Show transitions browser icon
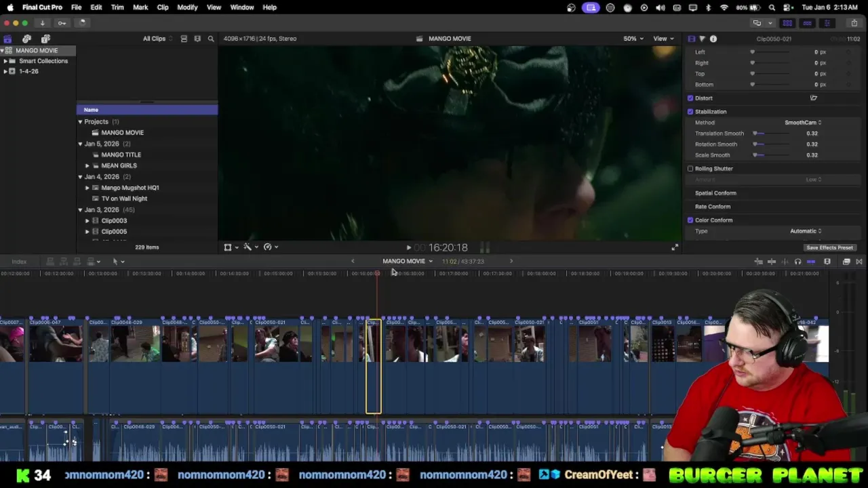868x488 pixels. click(859, 262)
